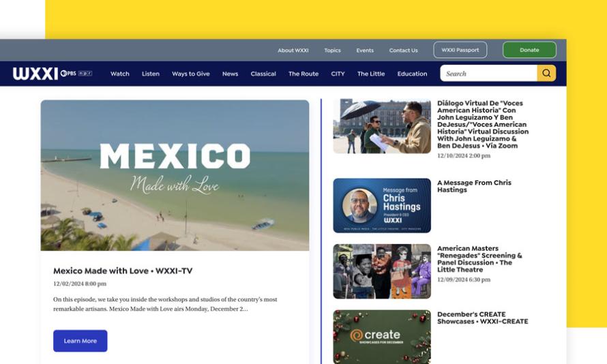Image resolution: width=607 pixels, height=364 pixels.
Task: Open The Route menu item
Action: [x=303, y=74]
